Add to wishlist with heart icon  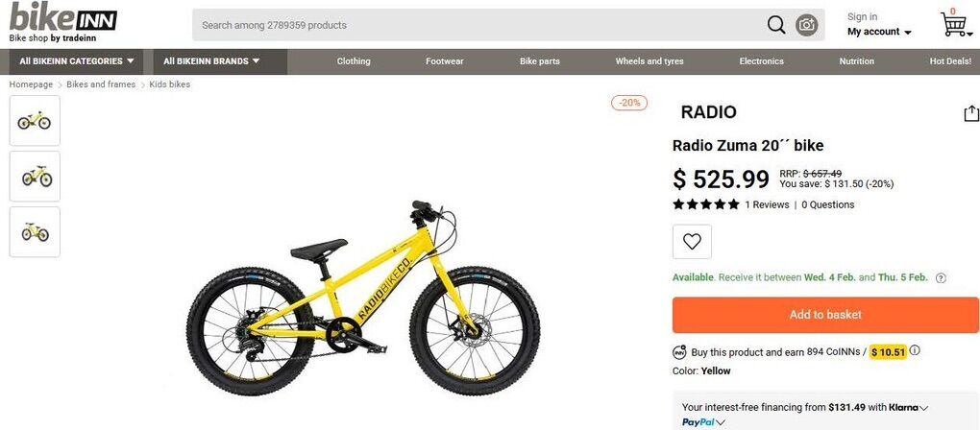pos(692,242)
